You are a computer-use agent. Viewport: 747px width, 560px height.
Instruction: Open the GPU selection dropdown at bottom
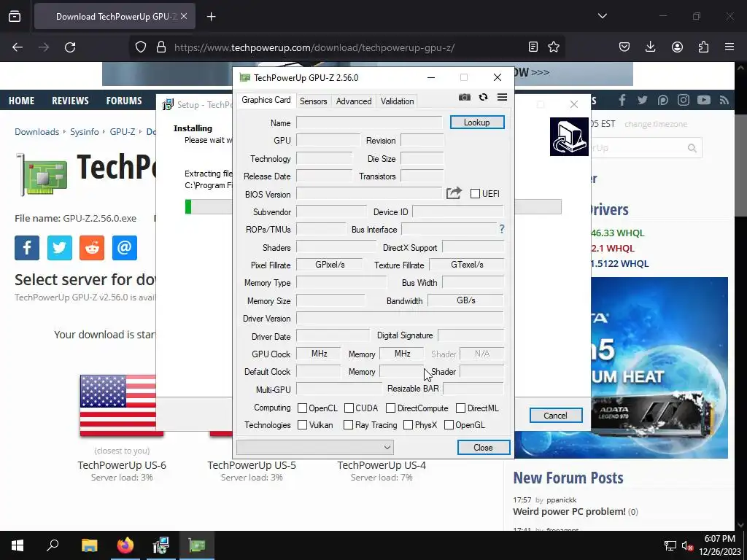[x=315, y=447]
